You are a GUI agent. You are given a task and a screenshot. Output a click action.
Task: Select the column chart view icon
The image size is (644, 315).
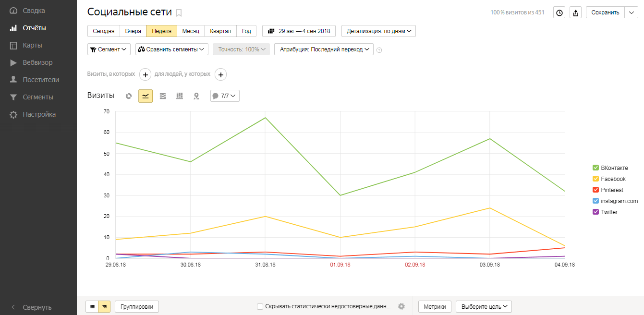[180, 96]
